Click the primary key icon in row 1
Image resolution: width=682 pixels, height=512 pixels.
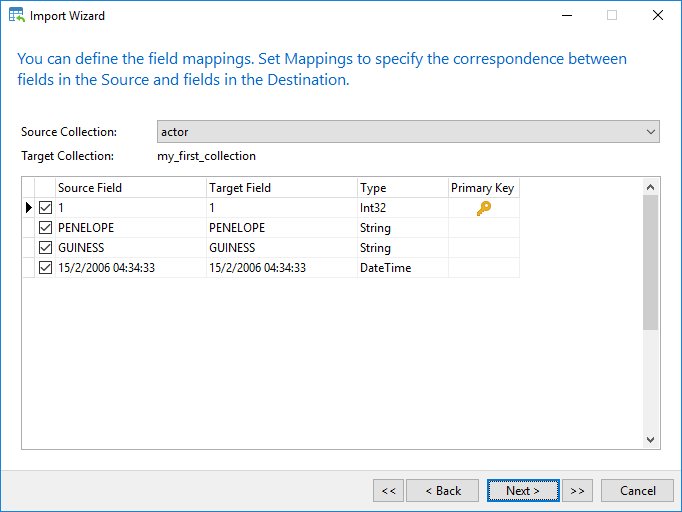(x=483, y=208)
